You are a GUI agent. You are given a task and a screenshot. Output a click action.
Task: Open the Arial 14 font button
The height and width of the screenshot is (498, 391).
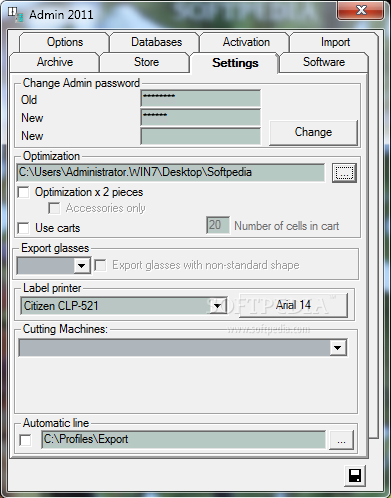point(293,305)
